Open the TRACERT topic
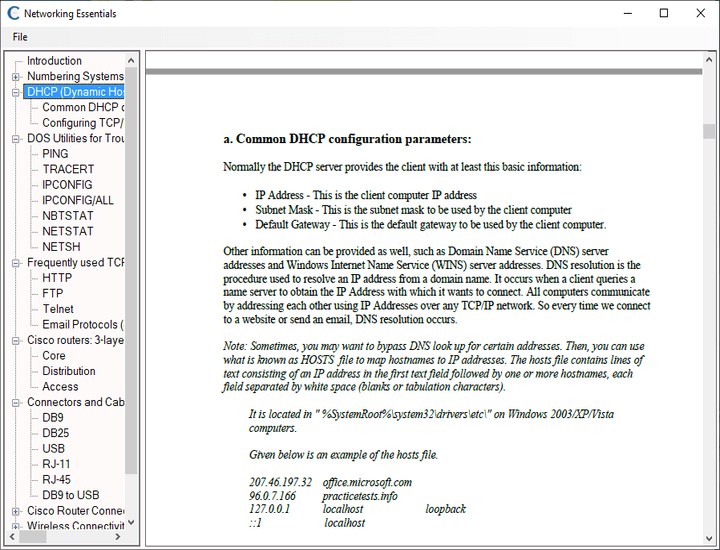Viewport: 720px width, 550px height. pyautogui.click(x=68, y=169)
